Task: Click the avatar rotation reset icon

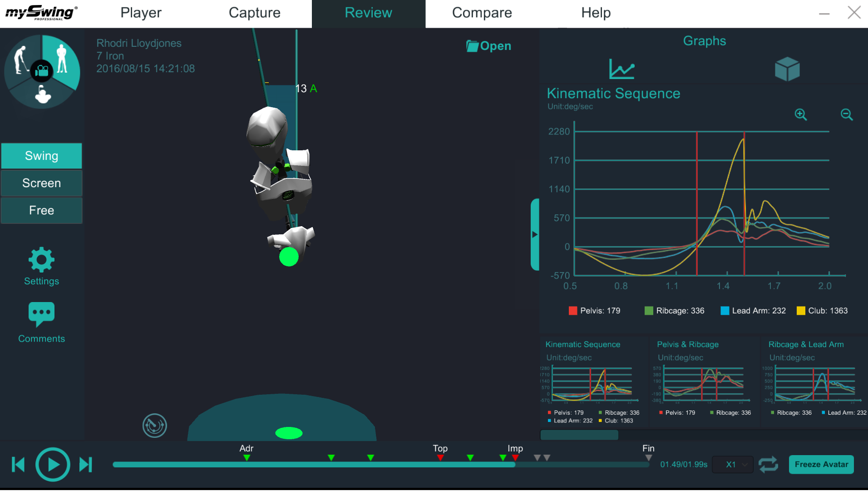Action: click(x=155, y=426)
